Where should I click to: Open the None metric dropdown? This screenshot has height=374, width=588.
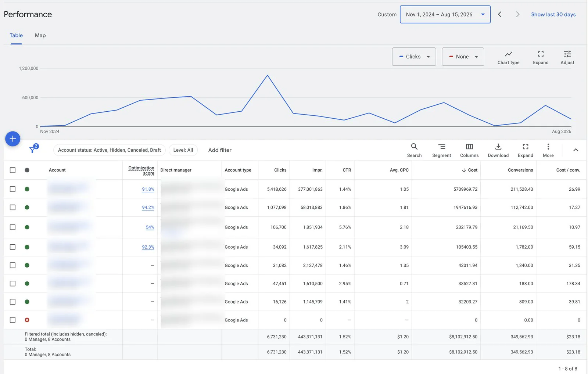click(463, 57)
